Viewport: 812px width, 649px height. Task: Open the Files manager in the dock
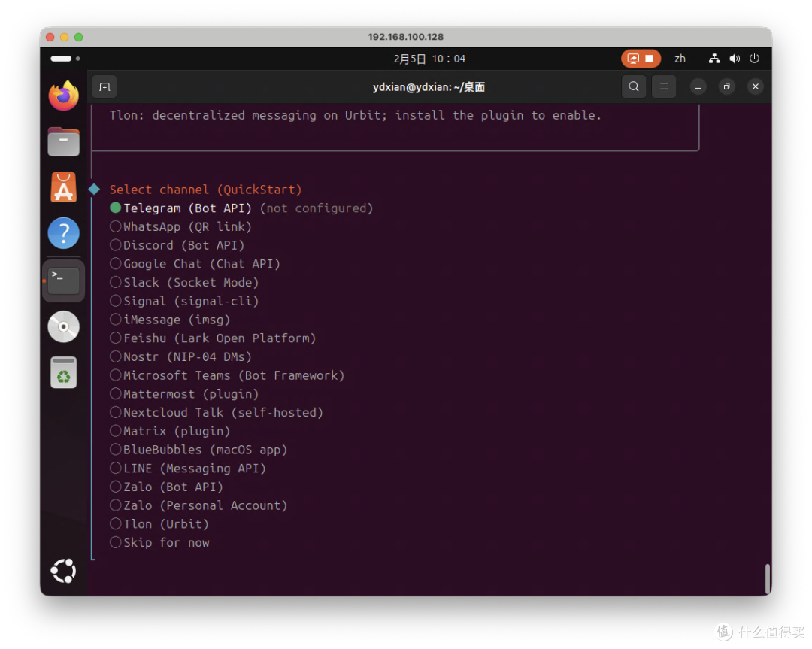64,141
